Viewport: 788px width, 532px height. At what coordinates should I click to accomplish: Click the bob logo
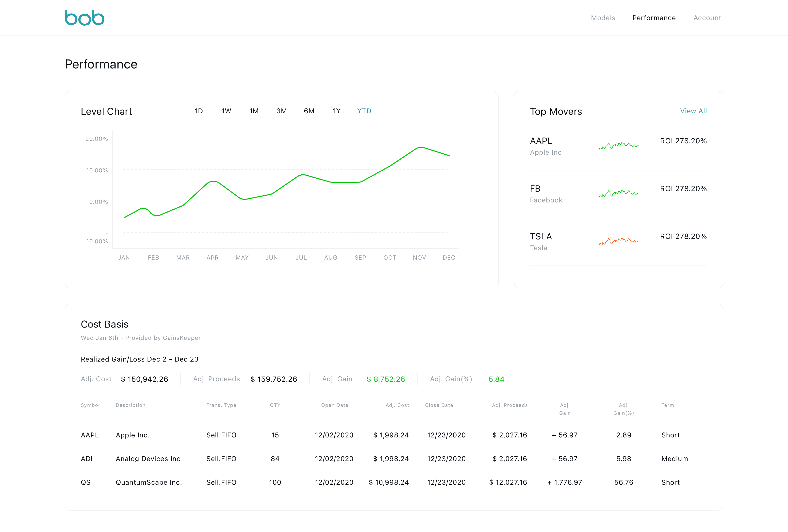click(84, 18)
